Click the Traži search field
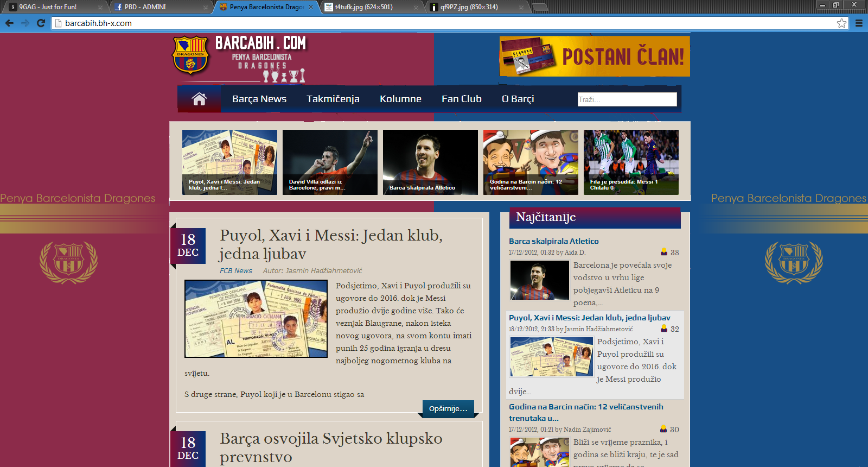Image resolution: width=868 pixels, height=467 pixels. [x=627, y=99]
